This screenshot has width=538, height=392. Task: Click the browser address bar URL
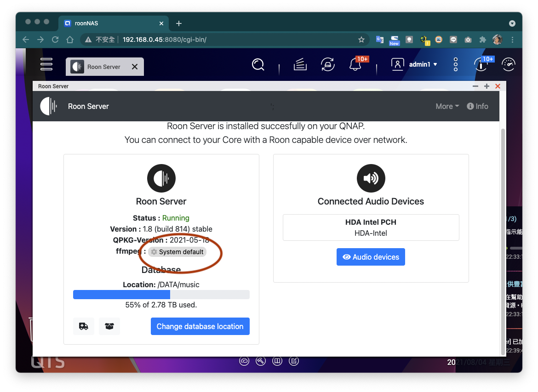tap(164, 40)
